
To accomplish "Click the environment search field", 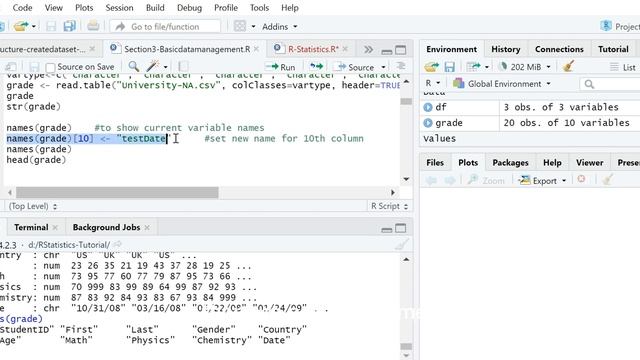I will click(x=610, y=84).
